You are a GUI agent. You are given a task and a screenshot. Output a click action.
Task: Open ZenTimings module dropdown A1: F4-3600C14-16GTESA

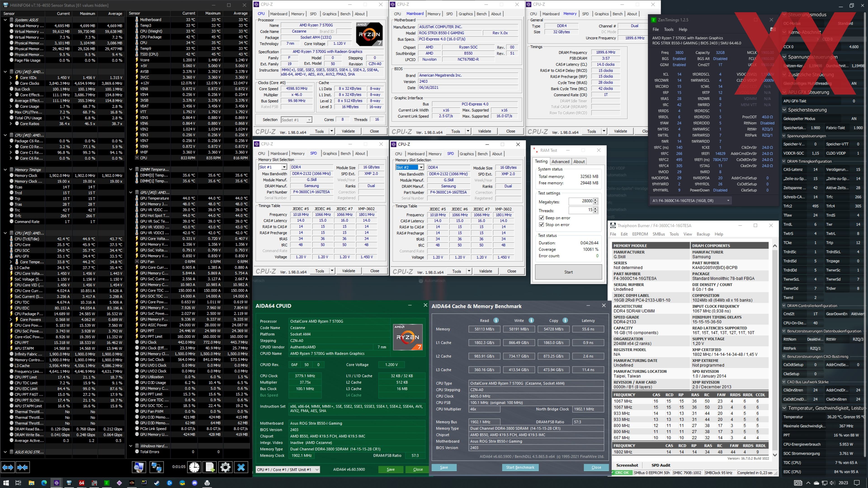[691, 200]
